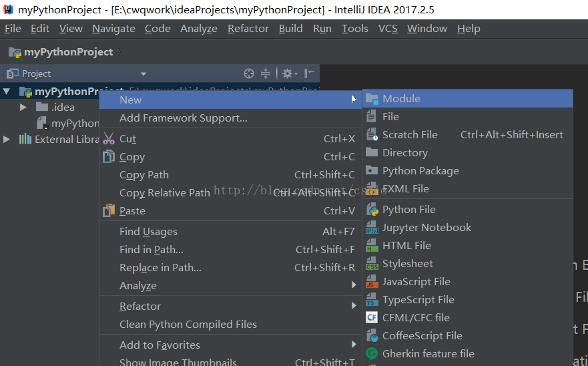
Task: Expand the External Libraries node
Action: [x=7, y=140]
